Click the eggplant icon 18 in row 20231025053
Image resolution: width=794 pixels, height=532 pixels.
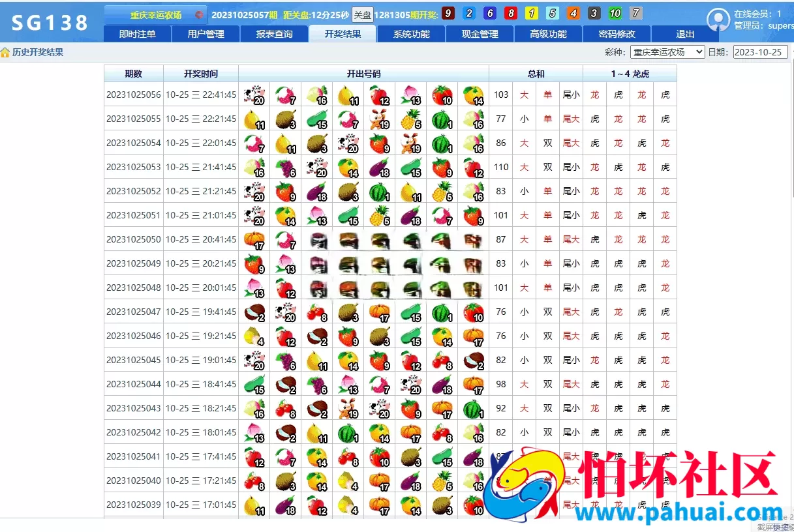click(x=379, y=168)
